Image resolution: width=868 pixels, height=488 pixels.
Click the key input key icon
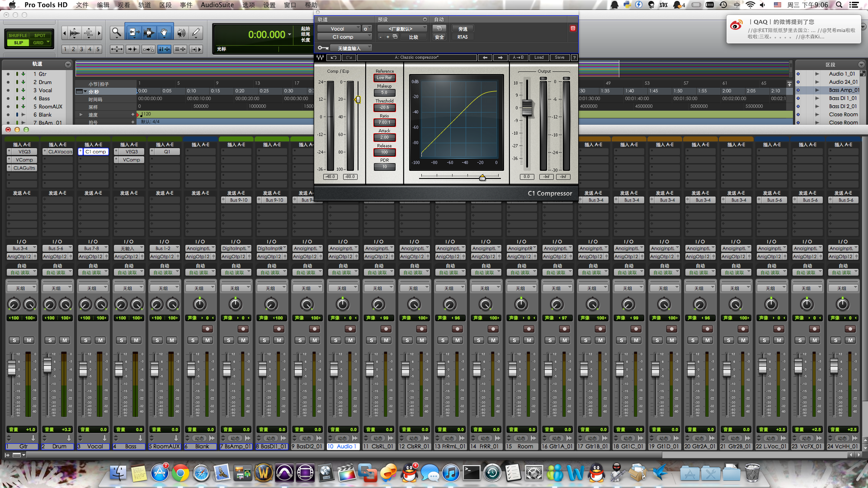(323, 48)
